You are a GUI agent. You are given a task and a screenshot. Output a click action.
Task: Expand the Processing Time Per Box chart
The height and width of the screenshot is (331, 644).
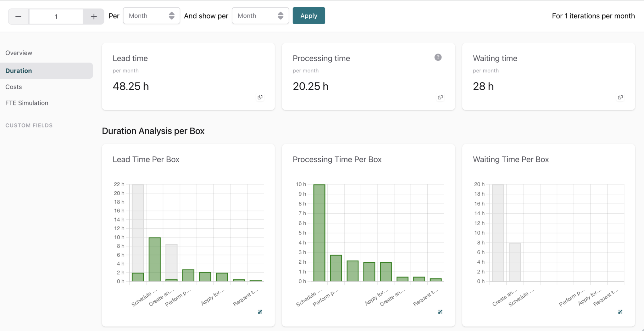point(440,312)
